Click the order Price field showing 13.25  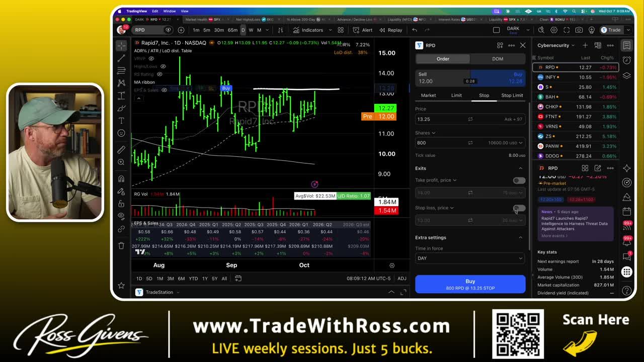pyautogui.click(x=470, y=119)
